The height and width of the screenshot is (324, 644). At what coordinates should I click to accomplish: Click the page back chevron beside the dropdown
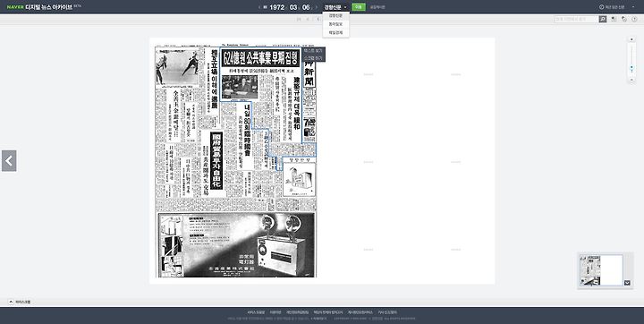pyautogui.click(x=318, y=19)
